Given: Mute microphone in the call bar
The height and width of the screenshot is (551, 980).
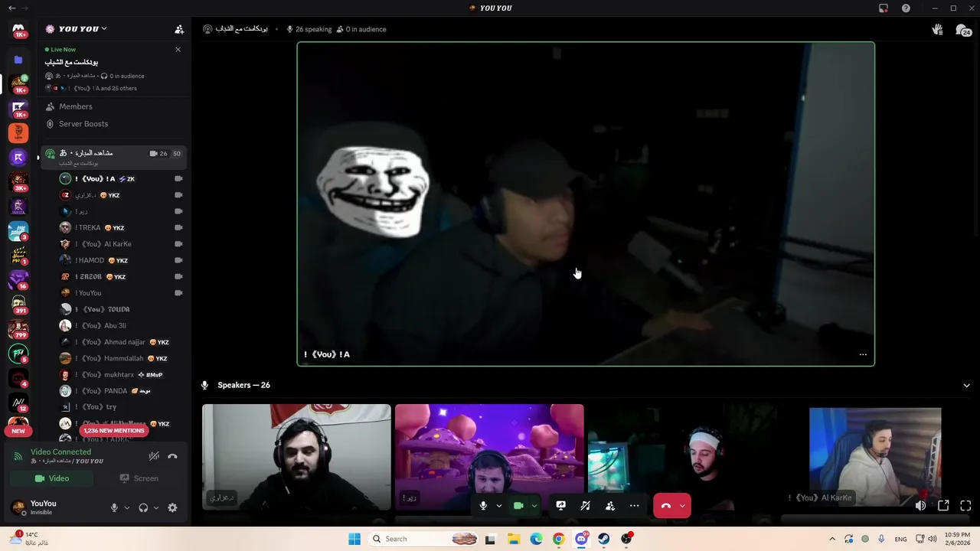Looking at the screenshot, I should click(483, 506).
